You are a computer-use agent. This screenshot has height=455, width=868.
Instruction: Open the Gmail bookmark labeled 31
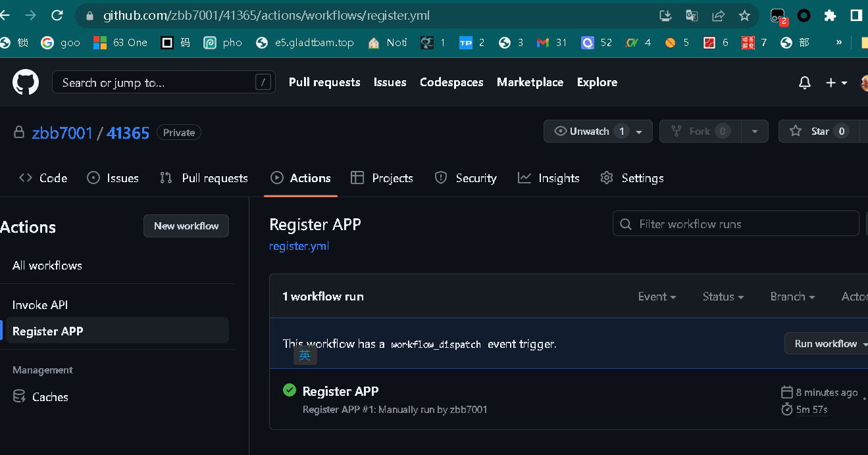point(551,43)
